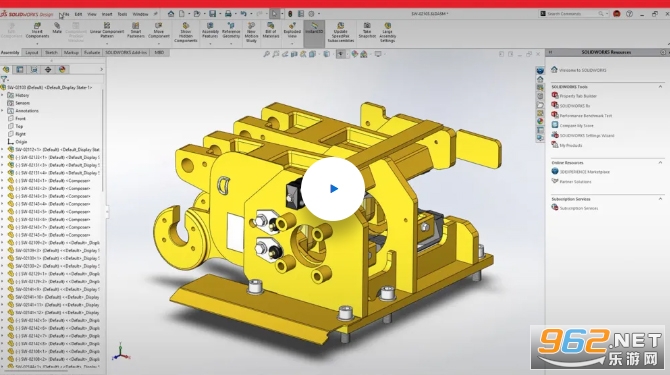The height and width of the screenshot is (375, 670).
Task: Open the Tools menu
Action: (x=122, y=14)
